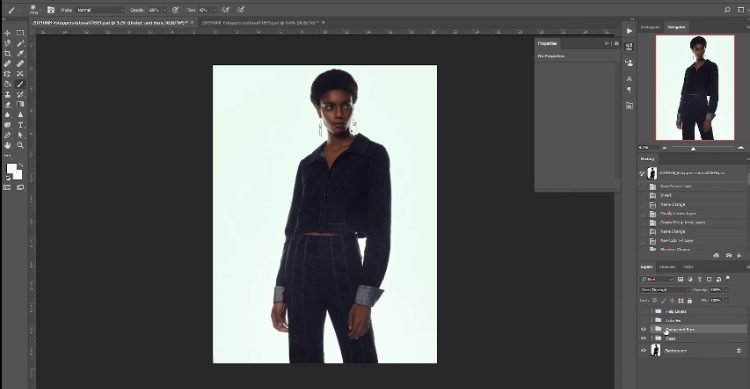The image size is (750, 389).
Task: Select the Blur tool
Action: [7, 115]
